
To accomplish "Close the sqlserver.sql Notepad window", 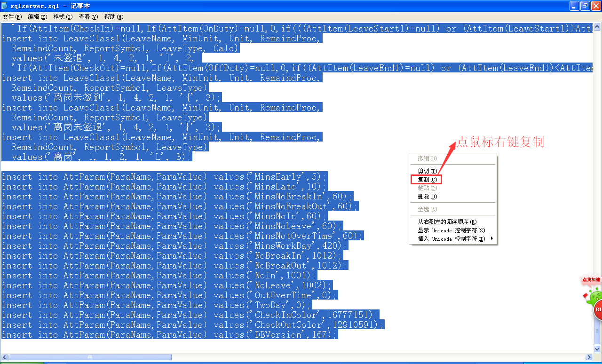I will [595, 6].
